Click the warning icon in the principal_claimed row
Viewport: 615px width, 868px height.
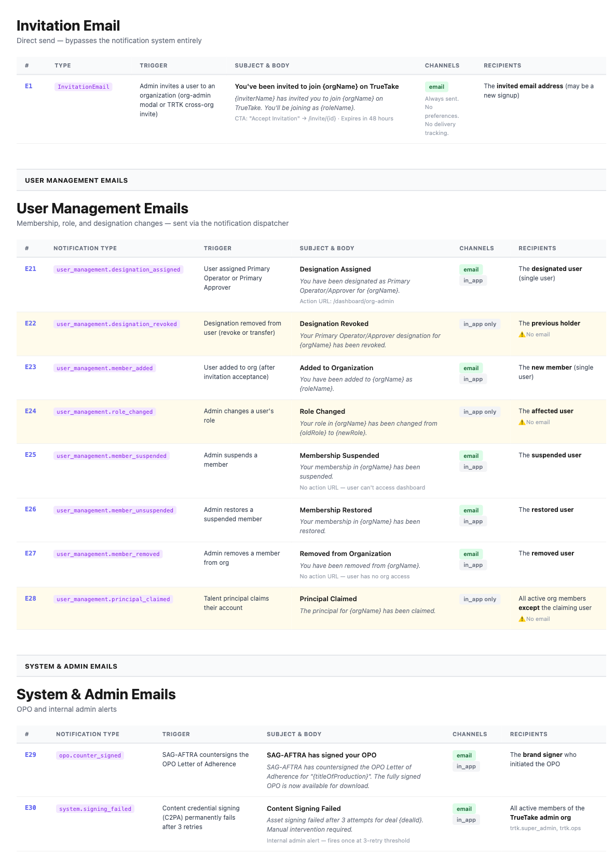pos(522,619)
